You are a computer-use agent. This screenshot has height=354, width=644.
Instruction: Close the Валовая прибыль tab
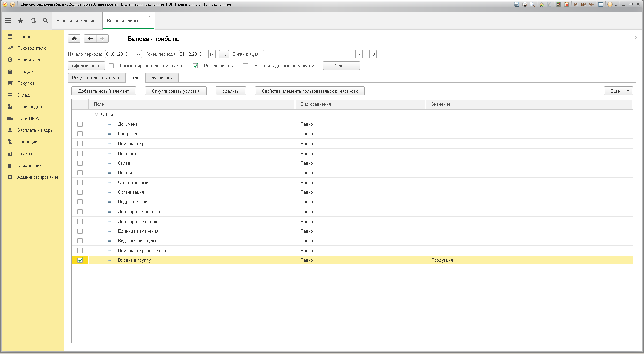(149, 16)
